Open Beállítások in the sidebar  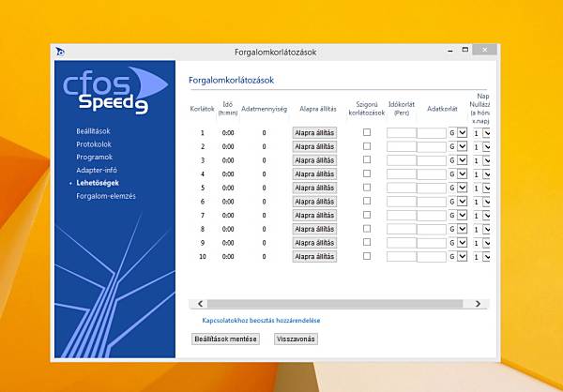click(x=94, y=131)
